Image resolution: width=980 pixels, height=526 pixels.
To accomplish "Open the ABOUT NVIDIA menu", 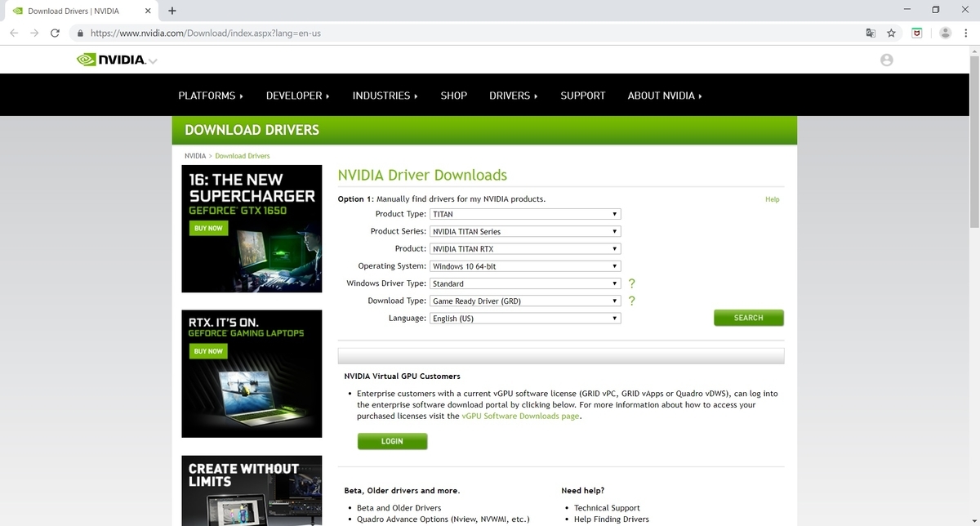I will tap(665, 96).
